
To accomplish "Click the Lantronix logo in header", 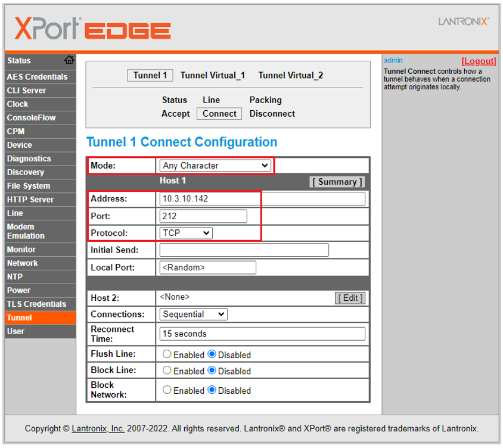I will pyautogui.click(x=464, y=21).
